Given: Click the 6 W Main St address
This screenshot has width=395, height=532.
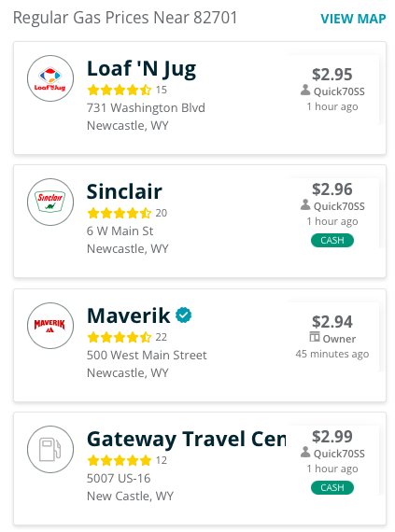Looking at the screenshot, I should click(x=120, y=231).
